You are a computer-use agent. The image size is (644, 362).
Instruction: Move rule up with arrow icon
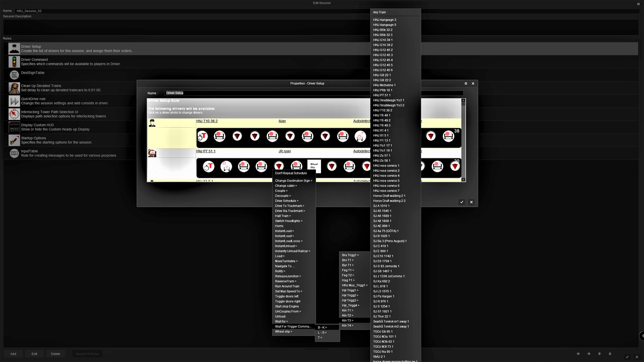point(599,354)
